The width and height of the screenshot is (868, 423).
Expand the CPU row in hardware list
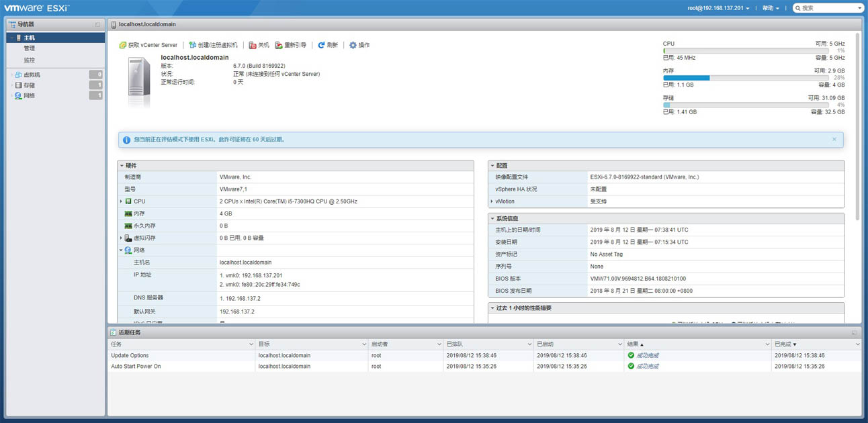121,201
